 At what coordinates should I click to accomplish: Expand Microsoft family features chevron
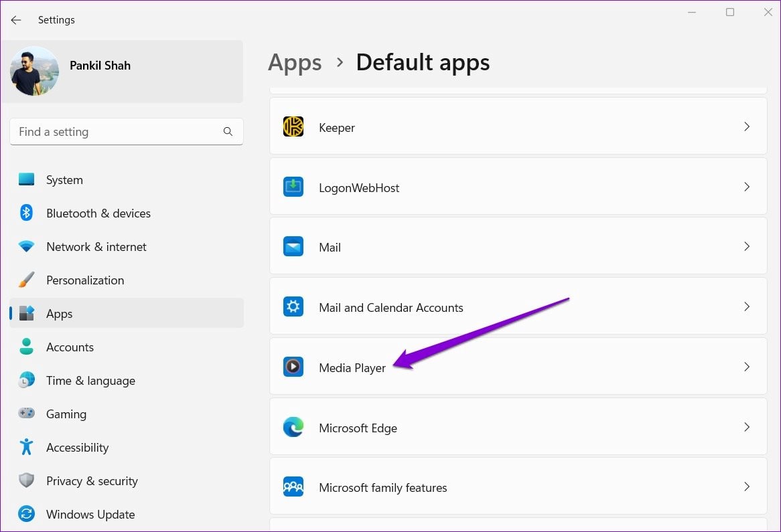tap(747, 486)
